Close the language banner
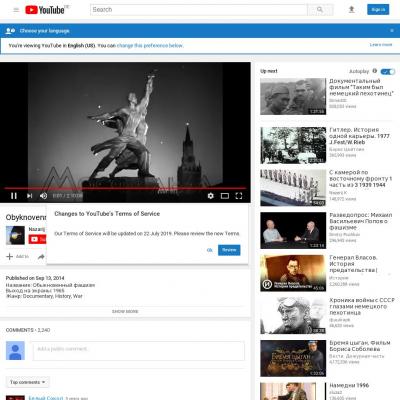The height and width of the screenshot is (400, 400). pos(392,31)
